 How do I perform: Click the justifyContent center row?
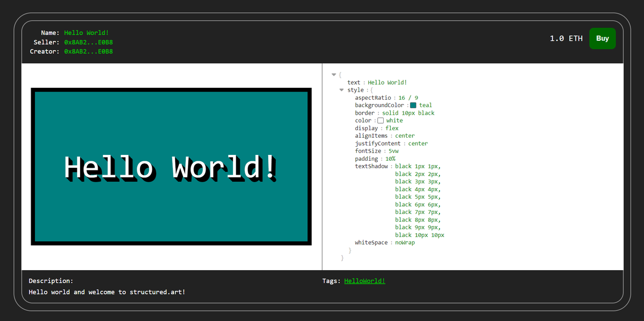point(391,144)
